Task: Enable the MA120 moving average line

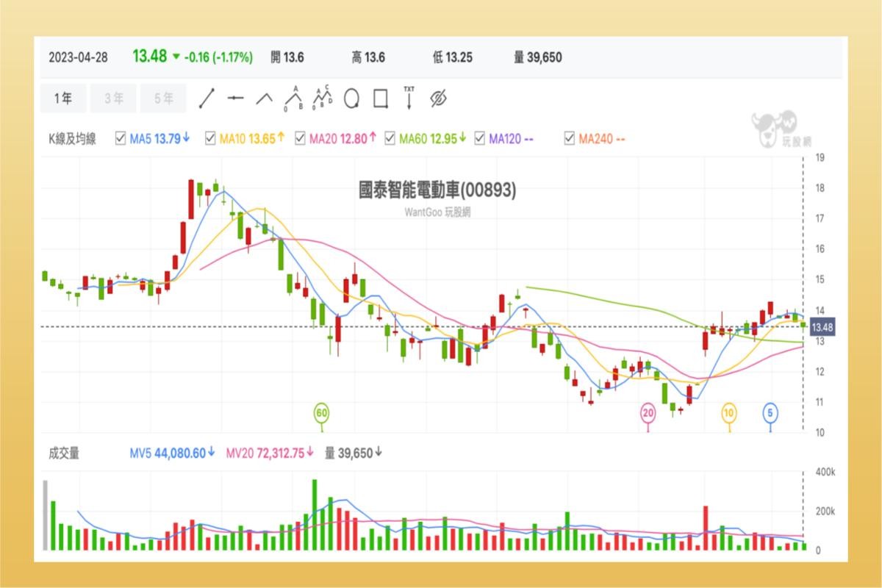Action: tap(481, 137)
